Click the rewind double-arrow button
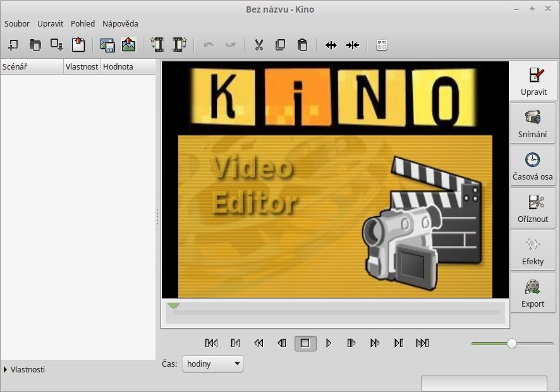Image resolution: width=560 pixels, height=392 pixels. (x=259, y=343)
